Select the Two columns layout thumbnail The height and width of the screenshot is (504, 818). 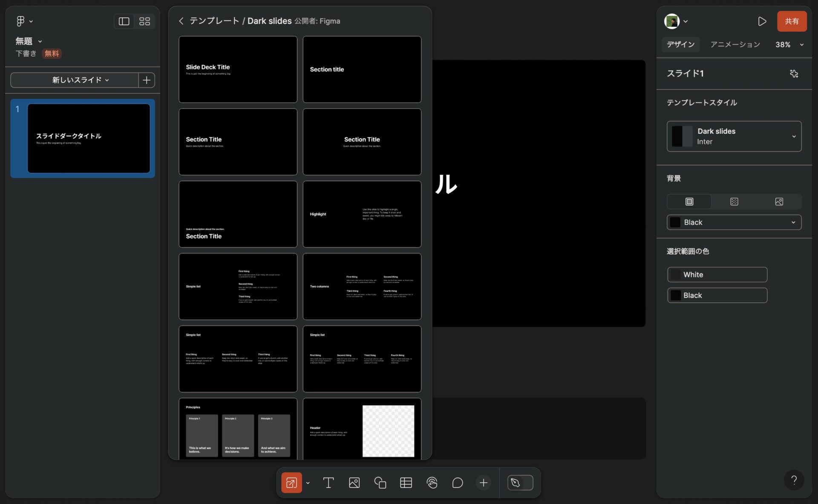pyautogui.click(x=362, y=286)
